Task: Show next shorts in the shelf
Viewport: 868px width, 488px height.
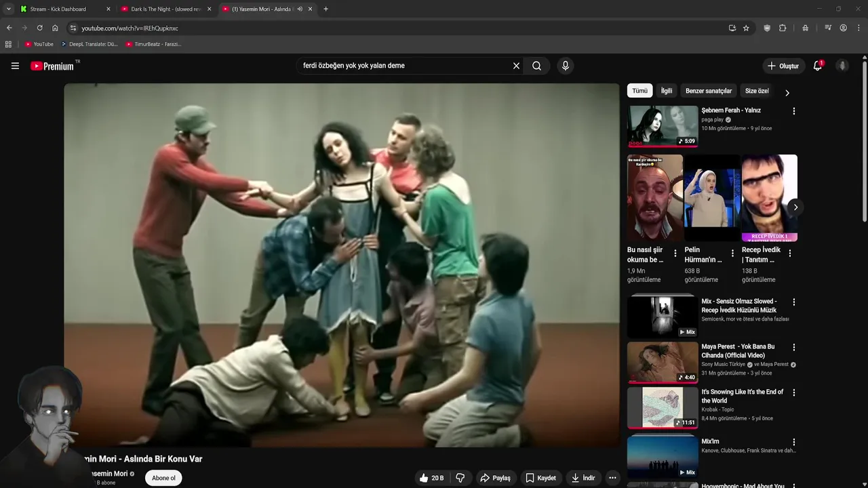Action: [x=795, y=207]
